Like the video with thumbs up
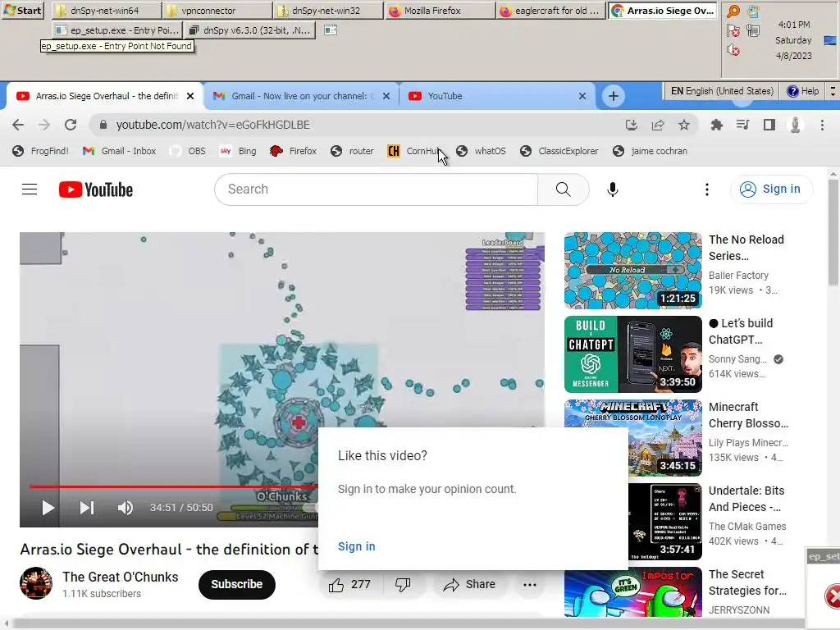 pyautogui.click(x=350, y=584)
